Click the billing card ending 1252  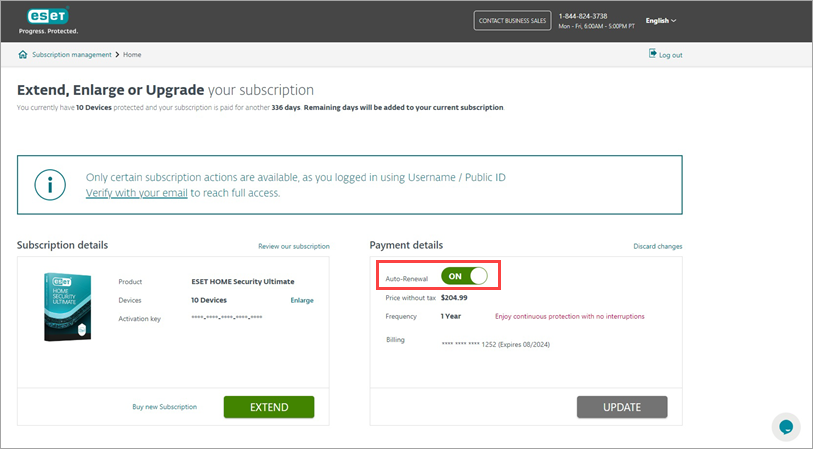tap(495, 344)
